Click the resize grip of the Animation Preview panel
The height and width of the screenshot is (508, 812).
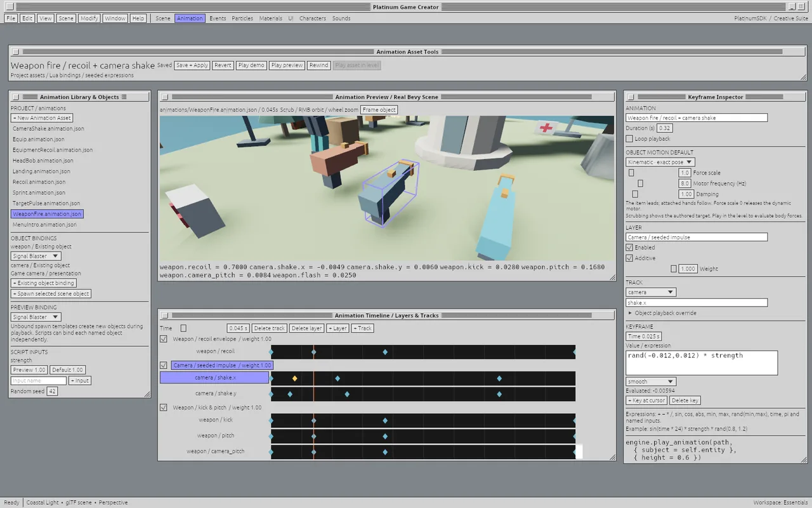coord(612,277)
